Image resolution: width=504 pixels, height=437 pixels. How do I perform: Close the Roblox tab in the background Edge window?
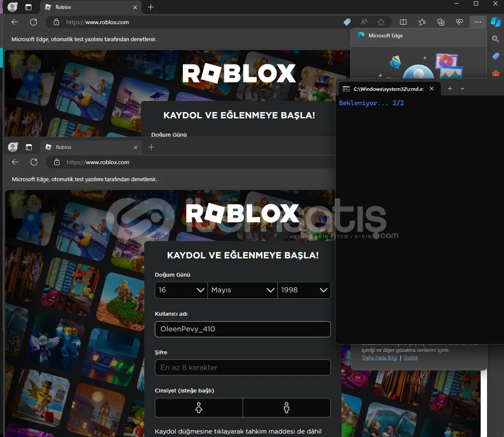pyautogui.click(x=135, y=7)
